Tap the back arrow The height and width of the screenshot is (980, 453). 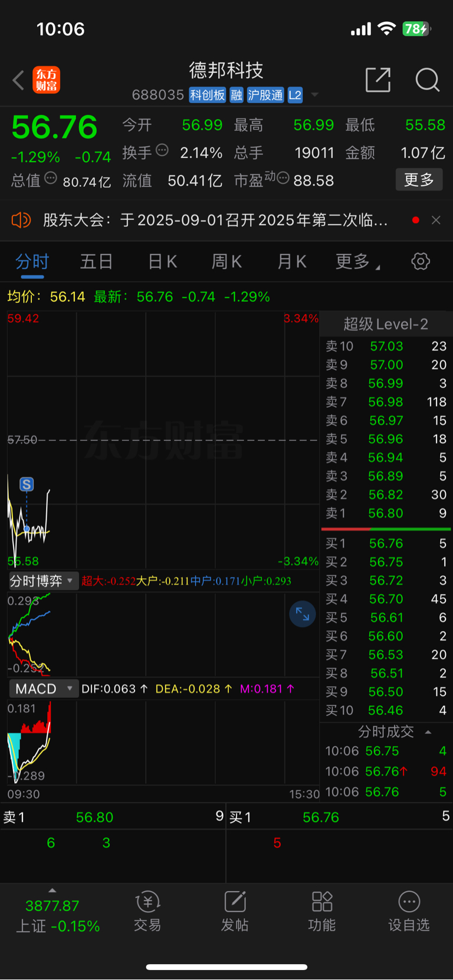(x=18, y=80)
